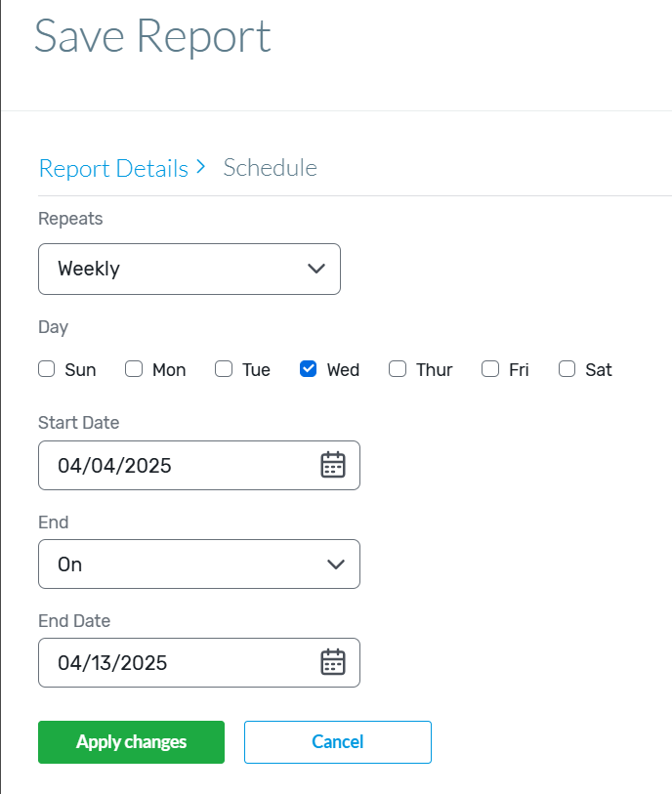Viewport: 672px width, 794px height.
Task: Click the Weekly dropdown arrow
Action: [316, 269]
